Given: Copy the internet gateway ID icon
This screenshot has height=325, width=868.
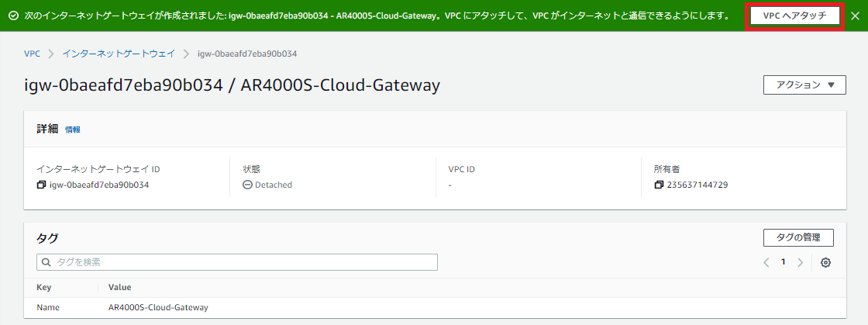Looking at the screenshot, I should tap(42, 185).
